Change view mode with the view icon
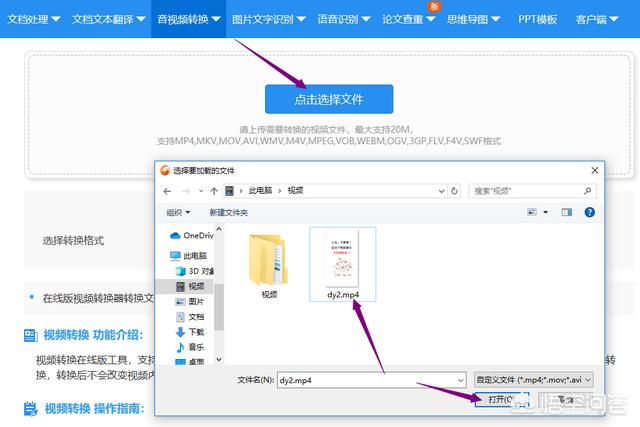The height and width of the screenshot is (427, 640). [533, 212]
